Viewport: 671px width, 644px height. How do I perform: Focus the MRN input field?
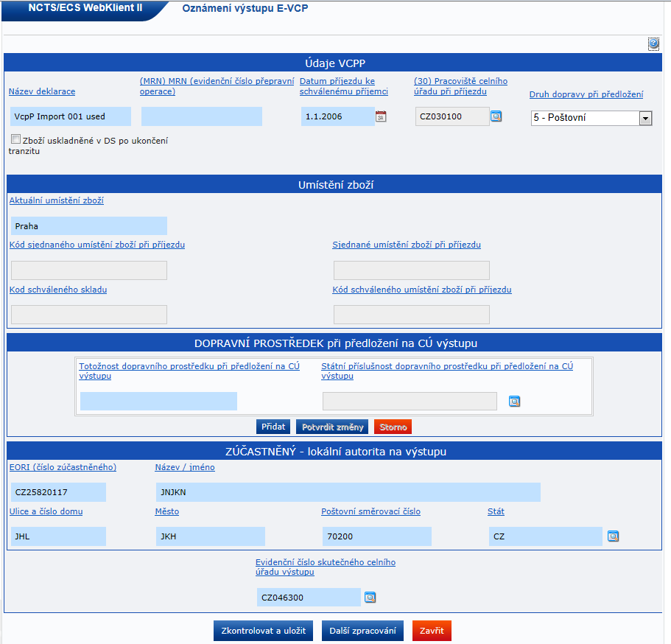point(201,116)
